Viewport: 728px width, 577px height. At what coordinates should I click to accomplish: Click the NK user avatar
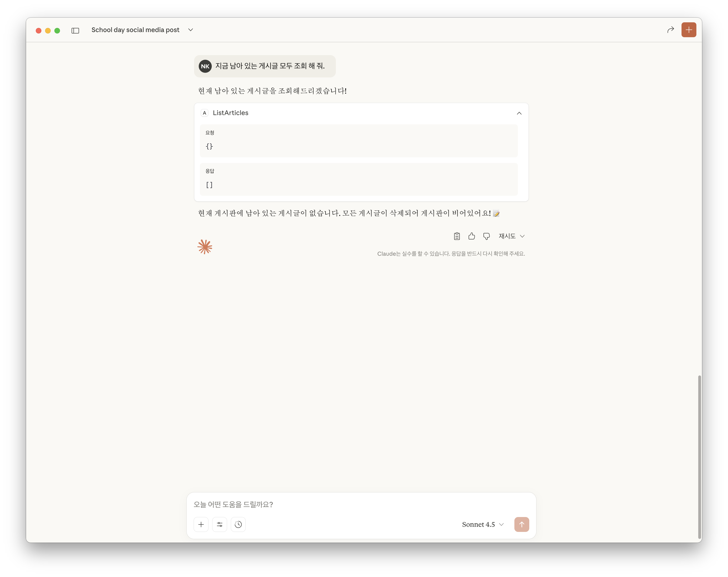tap(205, 66)
